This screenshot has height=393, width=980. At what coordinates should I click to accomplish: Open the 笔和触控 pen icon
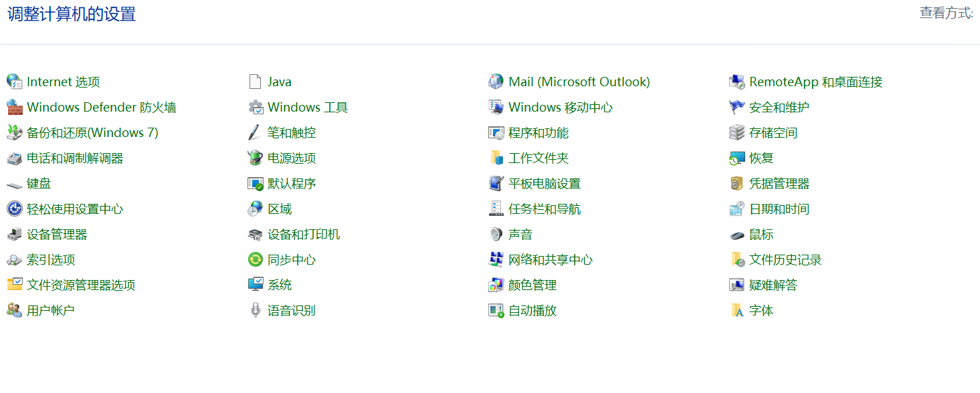pyautogui.click(x=255, y=132)
